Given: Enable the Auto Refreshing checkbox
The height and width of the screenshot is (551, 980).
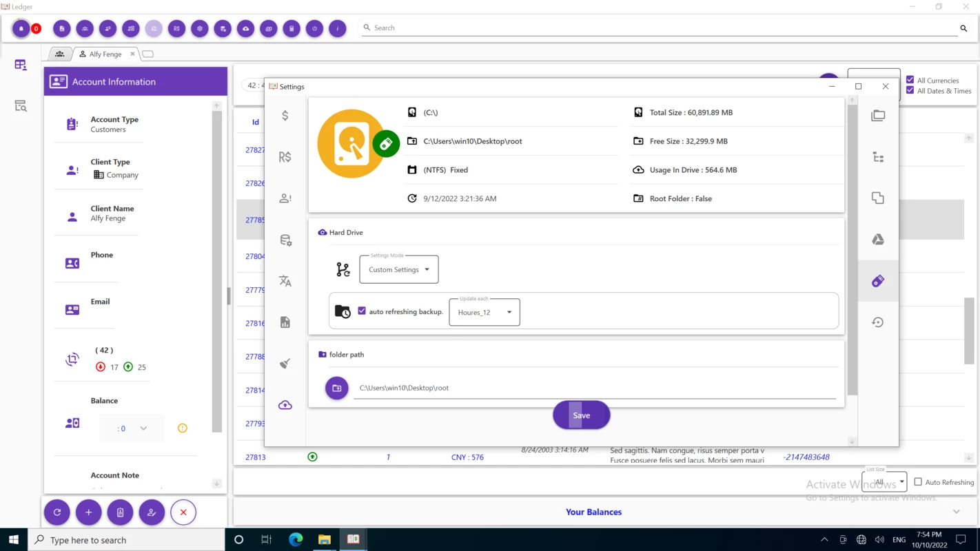Looking at the screenshot, I should (918, 482).
